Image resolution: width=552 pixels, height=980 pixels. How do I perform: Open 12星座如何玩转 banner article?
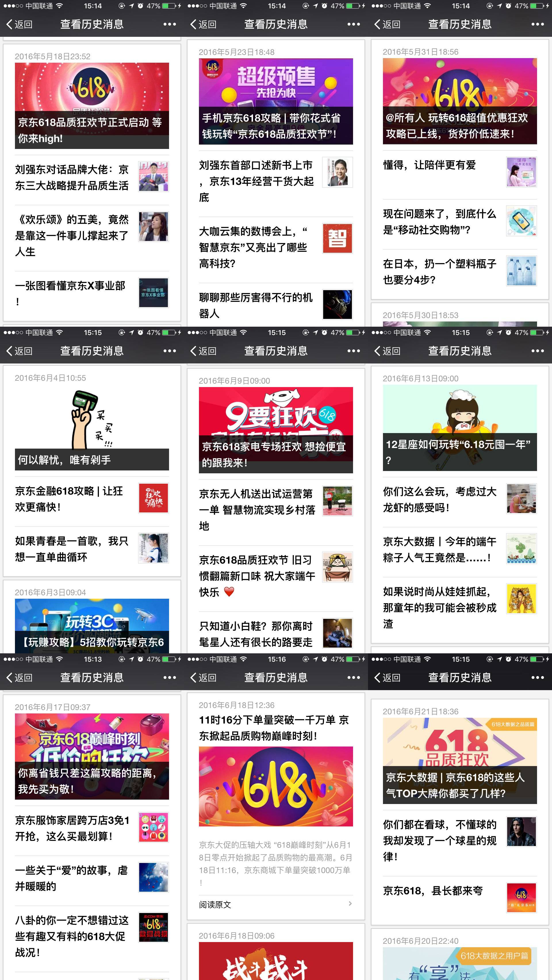tap(460, 428)
